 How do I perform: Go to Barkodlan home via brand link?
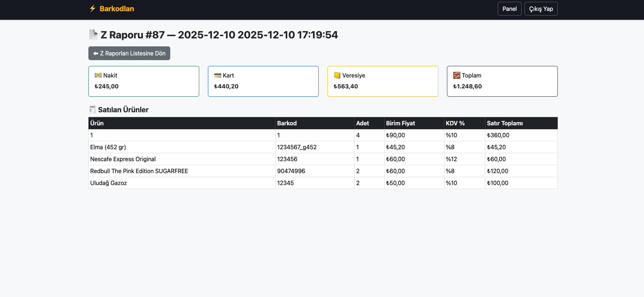point(117,9)
